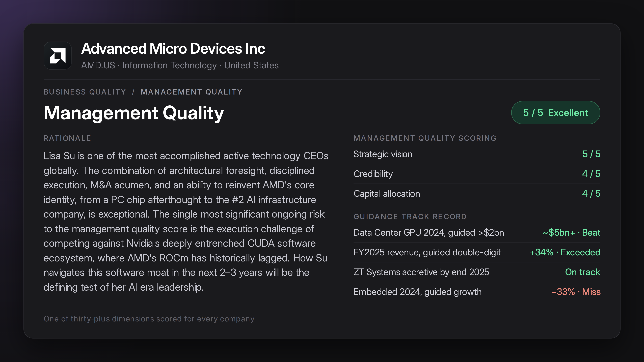This screenshot has width=644, height=362.
Task: Select the Credibility 4 / 5 row
Action: [x=477, y=174]
